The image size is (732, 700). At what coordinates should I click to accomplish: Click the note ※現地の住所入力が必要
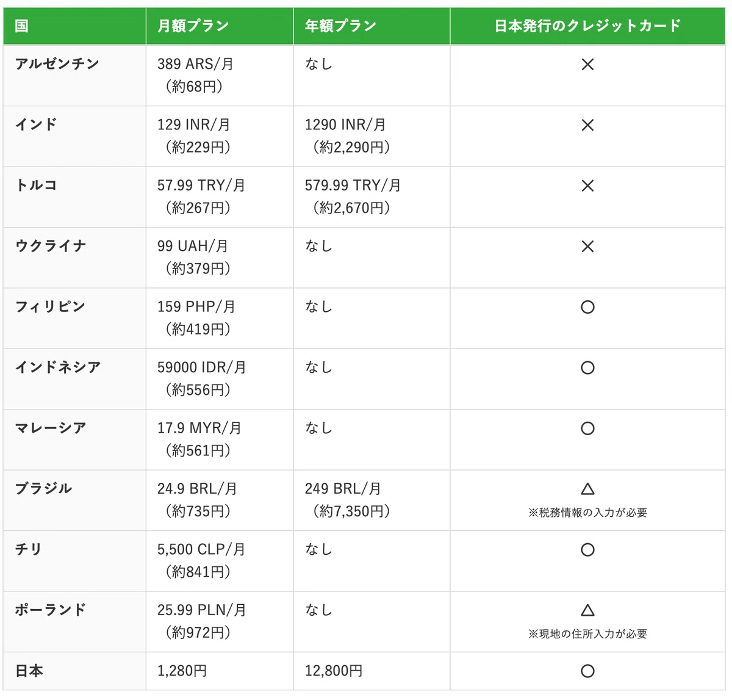tap(587, 634)
